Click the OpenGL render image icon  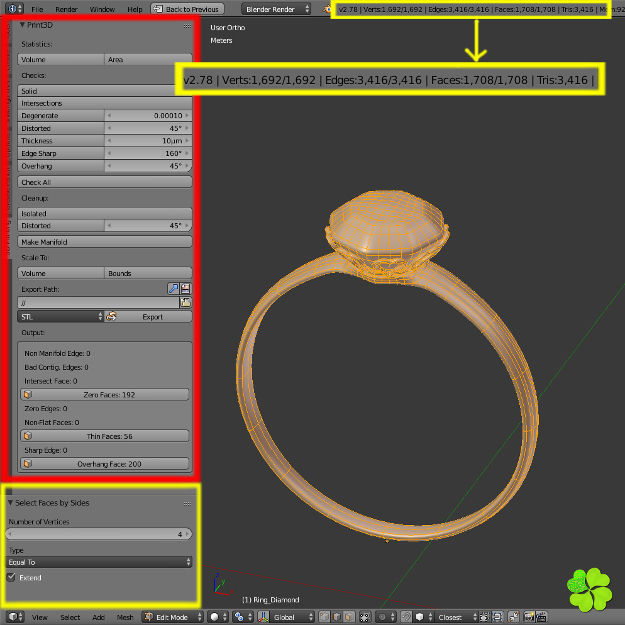tap(529, 617)
